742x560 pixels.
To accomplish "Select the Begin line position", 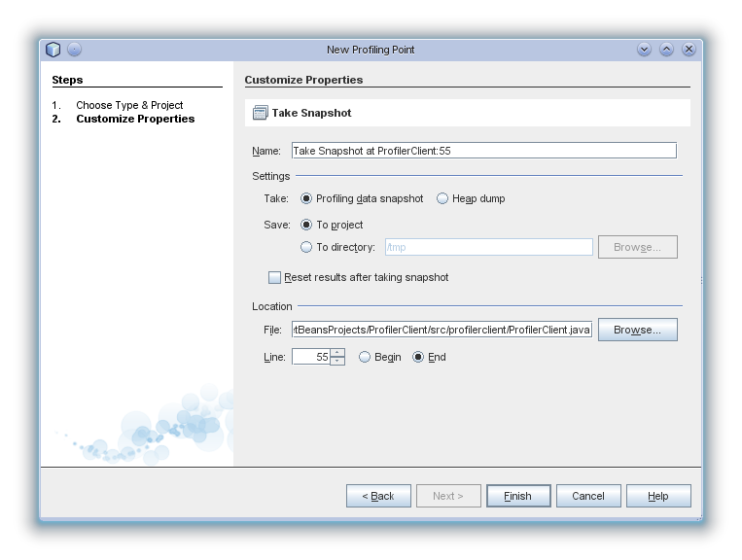I will [365, 357].
